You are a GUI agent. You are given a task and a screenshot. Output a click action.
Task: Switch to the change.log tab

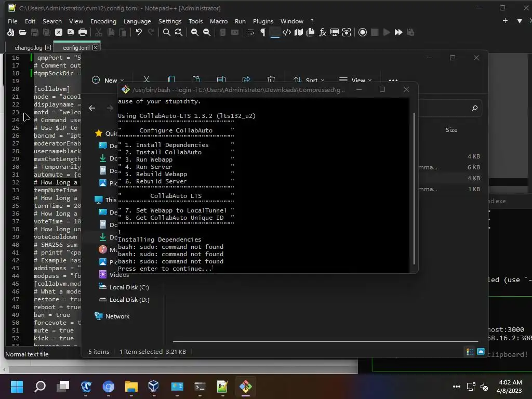[29, 48]
